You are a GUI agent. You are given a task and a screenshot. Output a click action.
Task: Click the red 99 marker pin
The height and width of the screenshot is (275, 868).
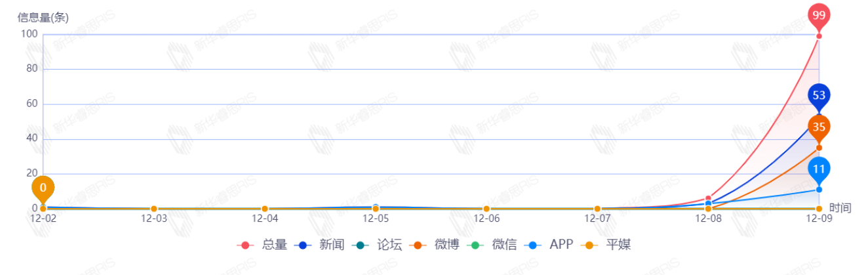(819, 15)
